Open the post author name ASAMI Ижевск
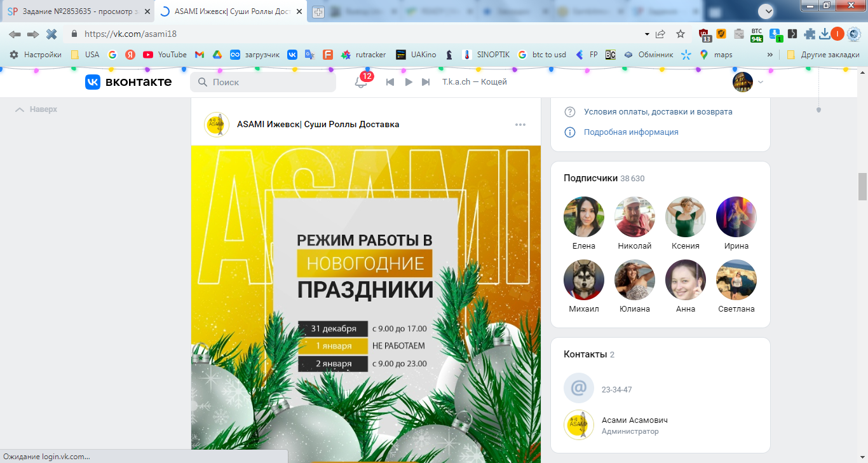 (x=318, y=125)
